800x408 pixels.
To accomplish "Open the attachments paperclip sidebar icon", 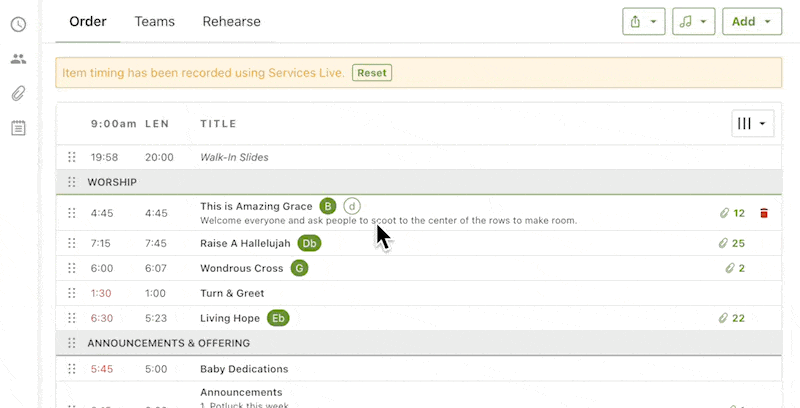I will 18,93.
